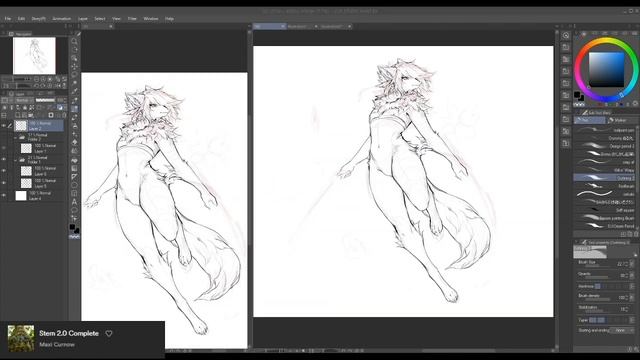Open the File menu

point(8,19)
